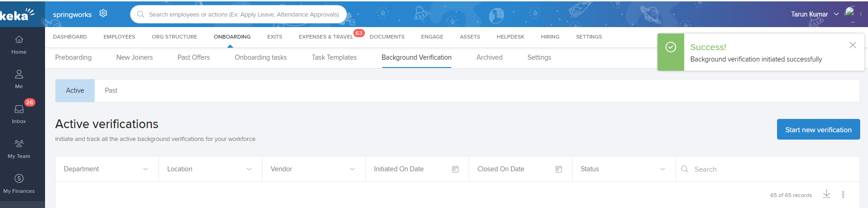Download the verification records
Viewport: 868px width, 208px height.
click(x=826, y=194)
